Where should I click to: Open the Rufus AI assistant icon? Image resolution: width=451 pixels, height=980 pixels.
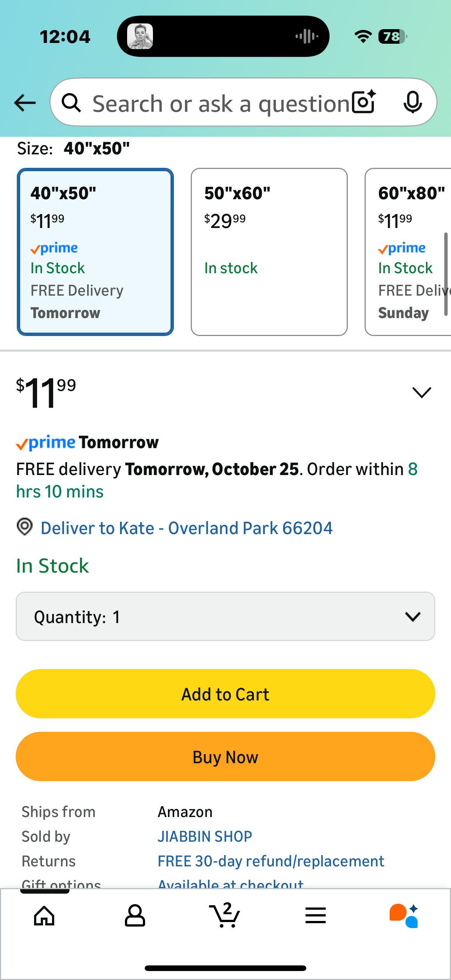pos(404,915)
